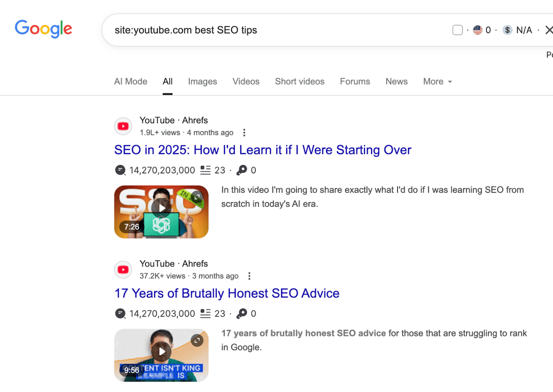The height and width of the screenshot is (392, 553).
Task: Click the Google logo
Action: 43,29
